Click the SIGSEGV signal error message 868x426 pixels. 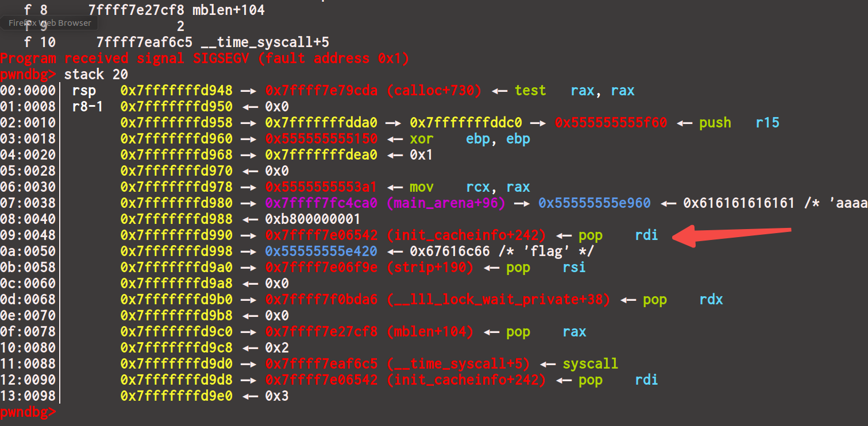(x=204, y=59)
